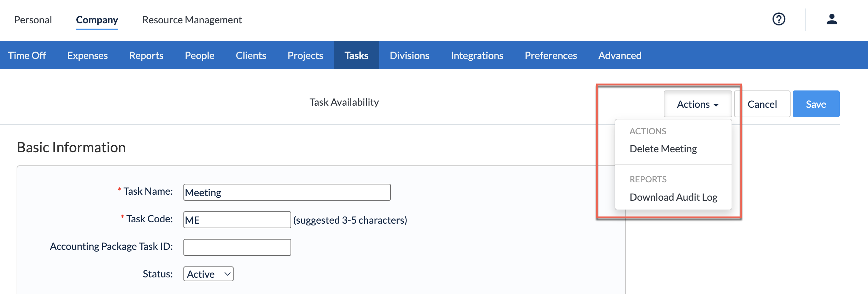Open the Advanced navigation item

point(620,55)
